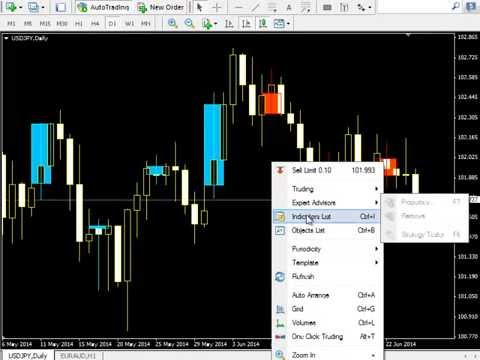Select the trendline drawing tool
Screen dimensions: 480x360
coord(255,7)
